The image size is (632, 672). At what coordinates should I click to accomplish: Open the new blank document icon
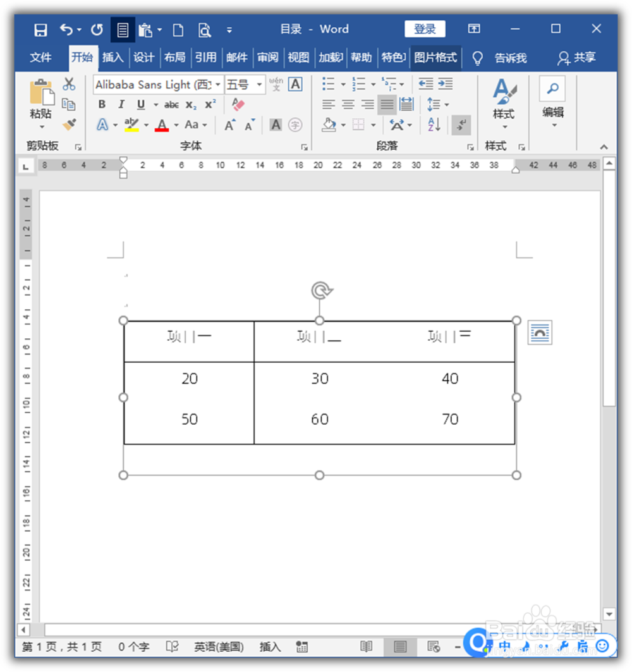pyautogui.click(x=178, y=30)
